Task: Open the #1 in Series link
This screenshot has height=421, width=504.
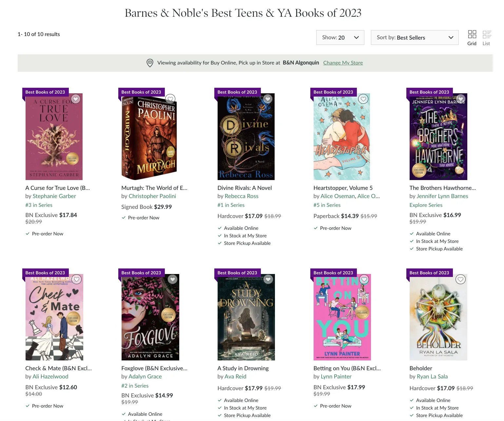Action: [231, 205]
